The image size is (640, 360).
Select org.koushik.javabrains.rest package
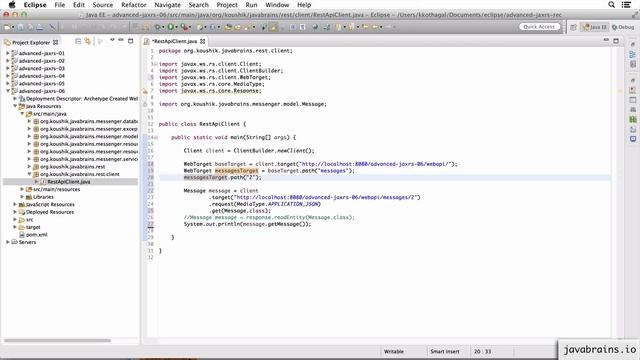pos(72,167)
